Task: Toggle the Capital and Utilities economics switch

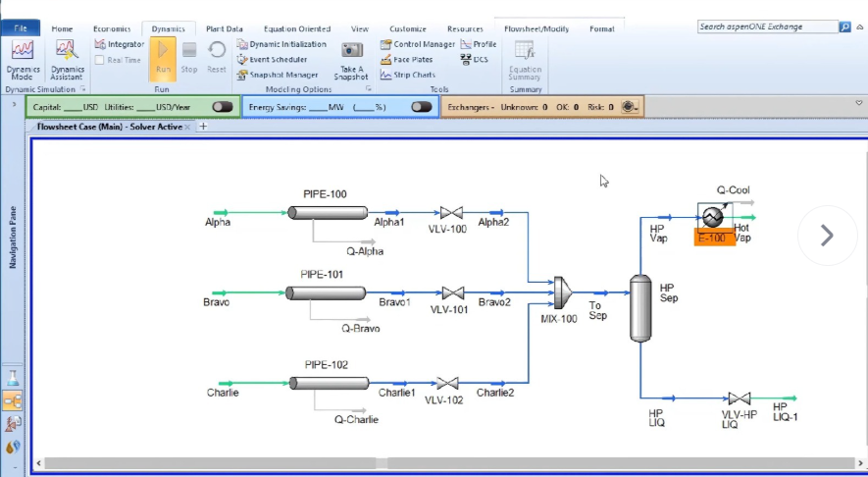Action: (x=223, y=106)
